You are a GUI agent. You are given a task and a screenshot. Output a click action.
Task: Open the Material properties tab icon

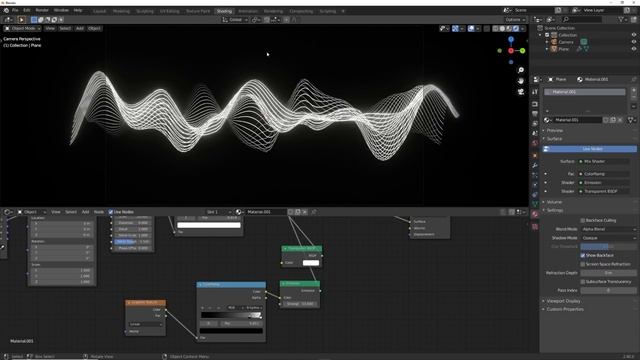click(x=535, y=214)
